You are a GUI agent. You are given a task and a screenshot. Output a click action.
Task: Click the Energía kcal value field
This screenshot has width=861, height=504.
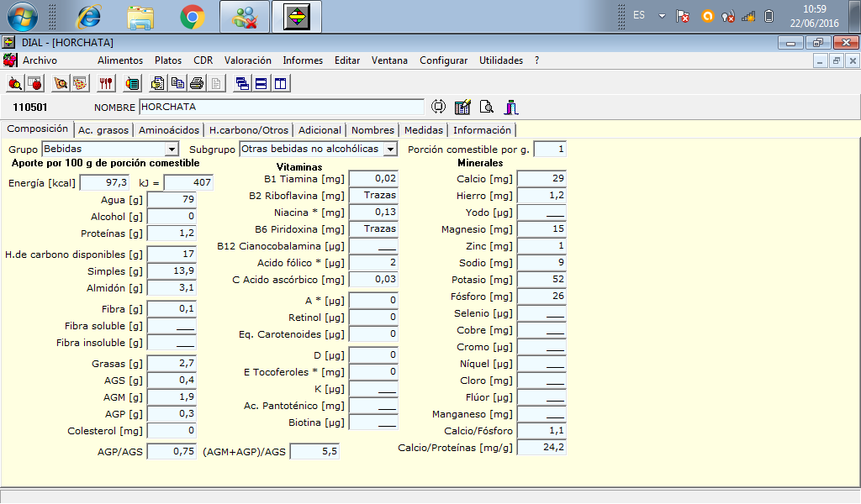(105, 182)
